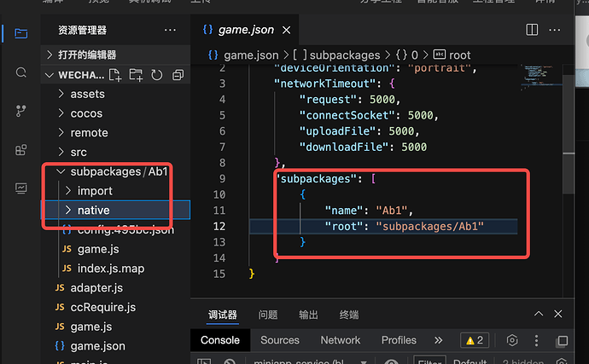This screenshot has height=364, width=589.
Task: Show more devtools tabs
Action: click(439, 340)
